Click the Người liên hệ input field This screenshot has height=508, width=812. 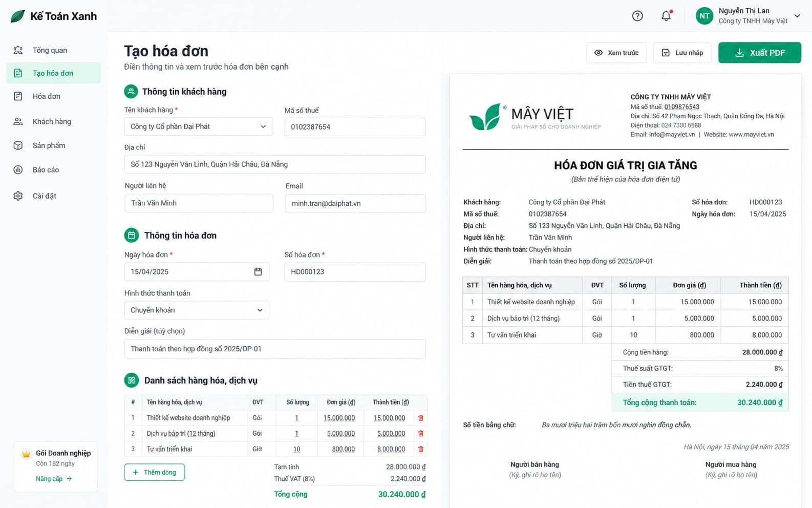click(x=199, y=203)
